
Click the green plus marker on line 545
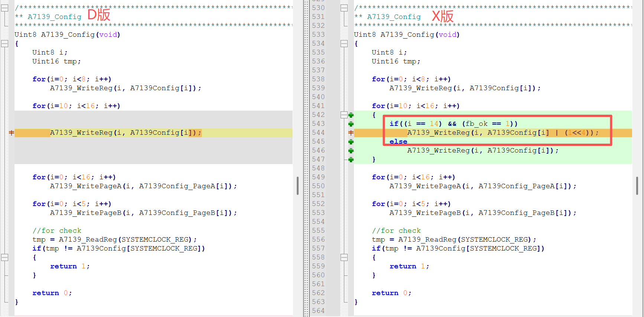tap(351, 142)
